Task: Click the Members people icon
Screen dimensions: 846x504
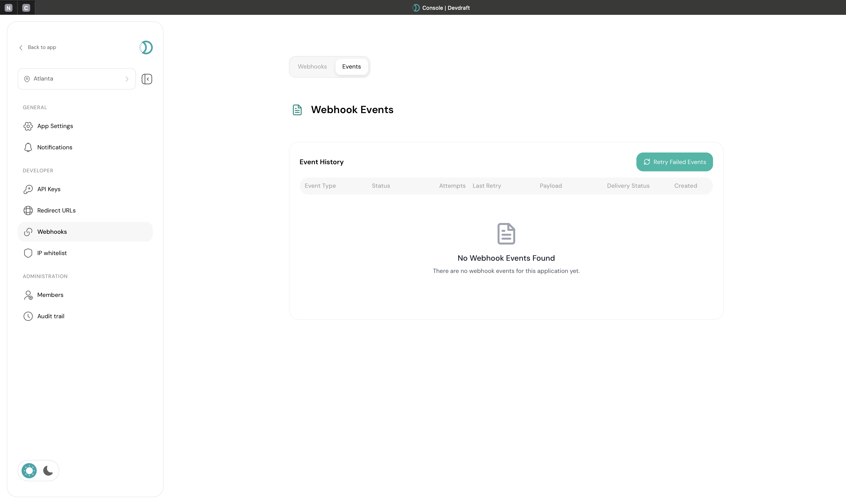Action: (28, 295)
